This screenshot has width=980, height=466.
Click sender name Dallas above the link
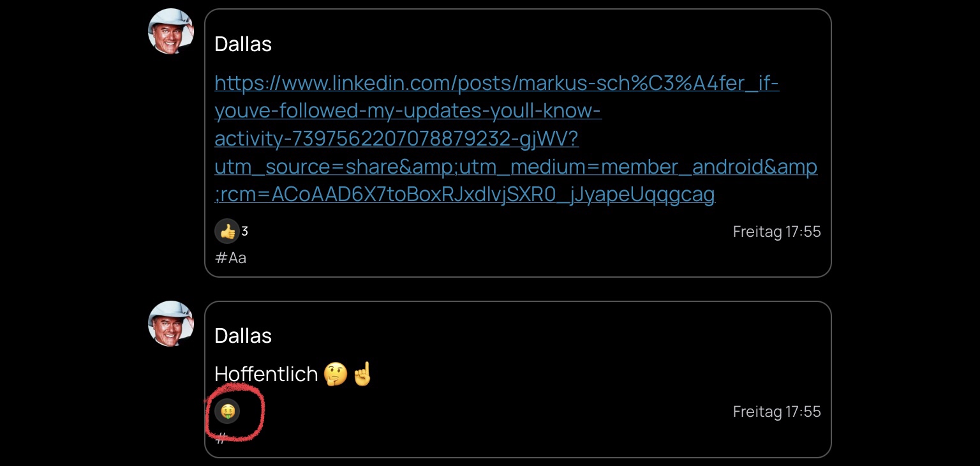tap(243, 44)
